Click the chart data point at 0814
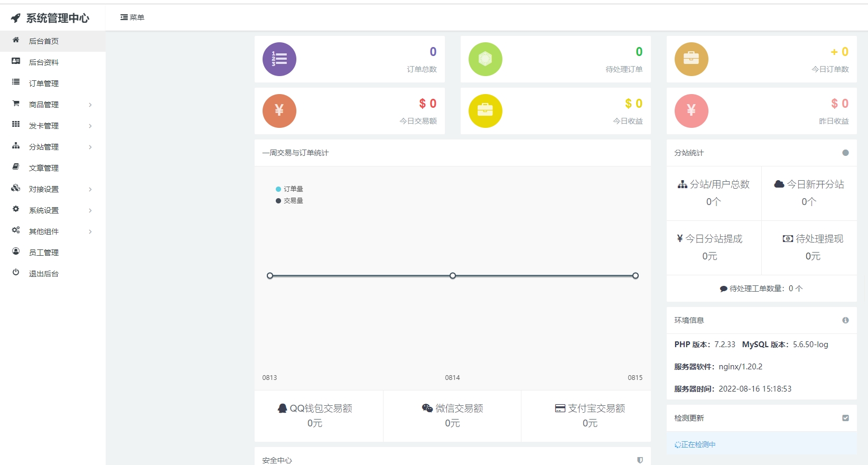The height and width of the screenshot is (465, 868). 453,276
